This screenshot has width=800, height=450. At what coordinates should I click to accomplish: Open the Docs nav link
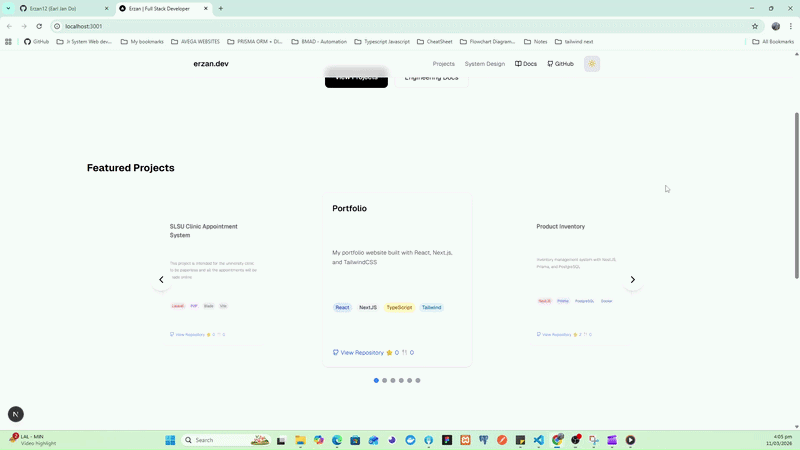point(526,64)
